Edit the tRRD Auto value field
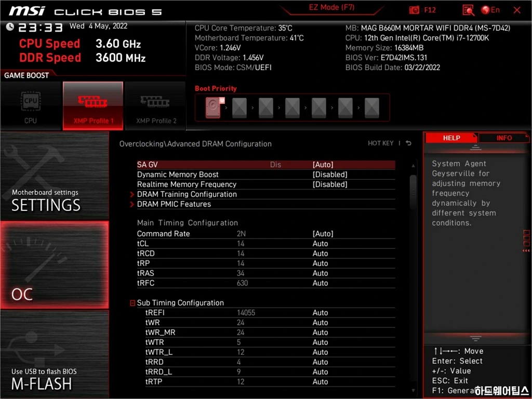Image resolution: width=532 pixels, height=399 pixels. point(320,362)
